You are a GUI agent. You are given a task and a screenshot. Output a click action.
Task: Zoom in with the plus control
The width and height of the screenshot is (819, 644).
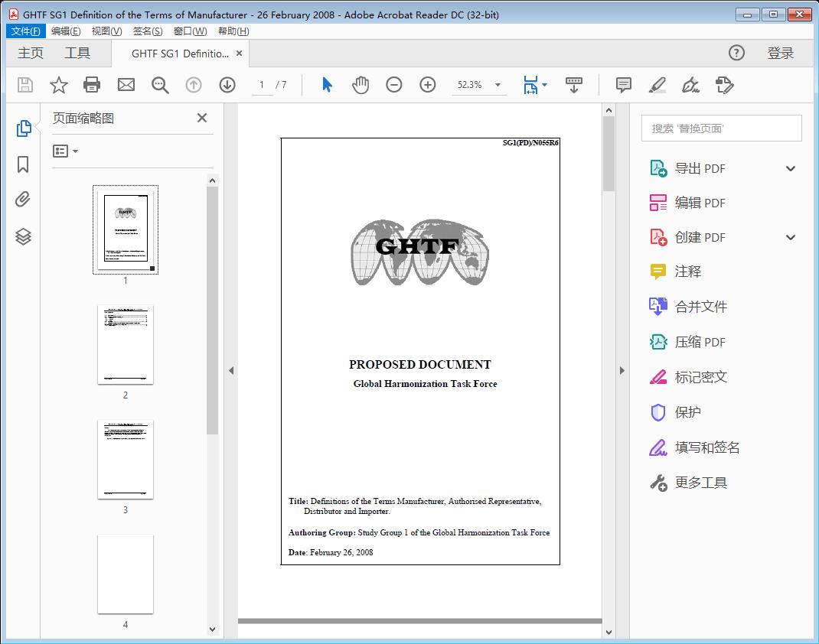coord(428,85)
